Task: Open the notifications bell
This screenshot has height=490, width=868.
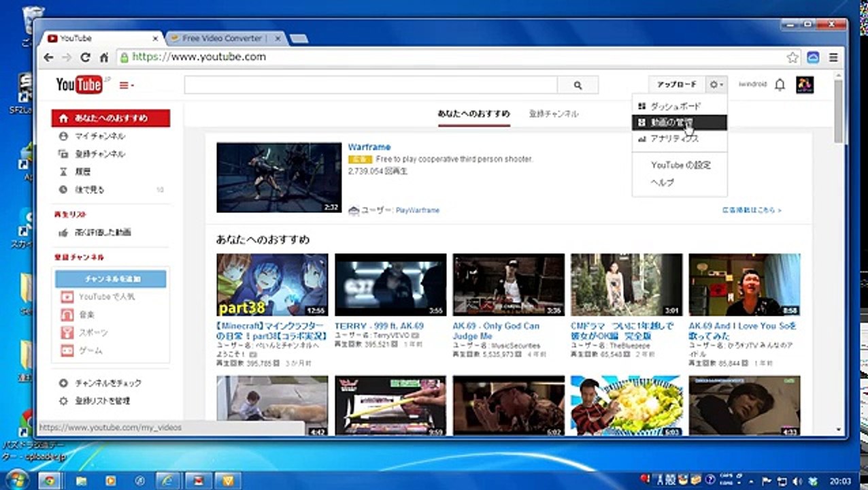Action: coord(780,84)
